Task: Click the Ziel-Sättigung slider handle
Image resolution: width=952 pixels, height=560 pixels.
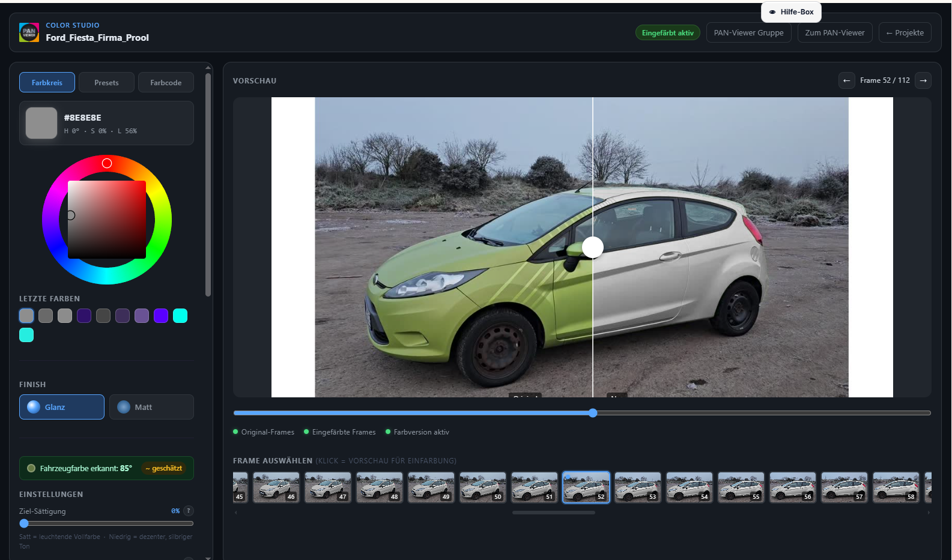Action: (24, 523)
